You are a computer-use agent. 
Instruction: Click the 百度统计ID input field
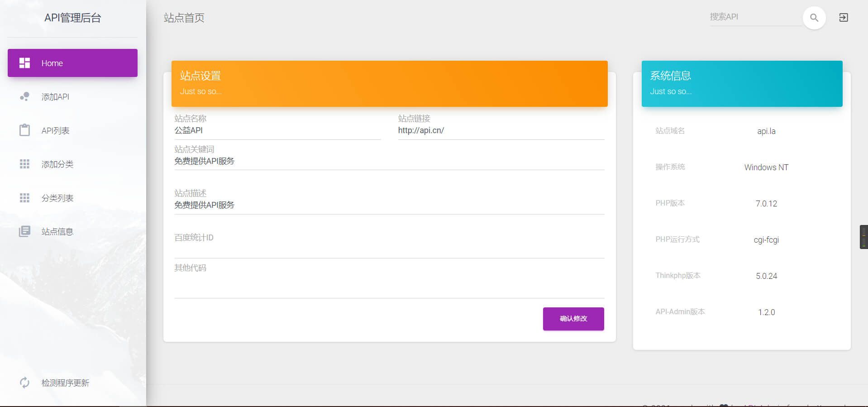click(389, 249)
